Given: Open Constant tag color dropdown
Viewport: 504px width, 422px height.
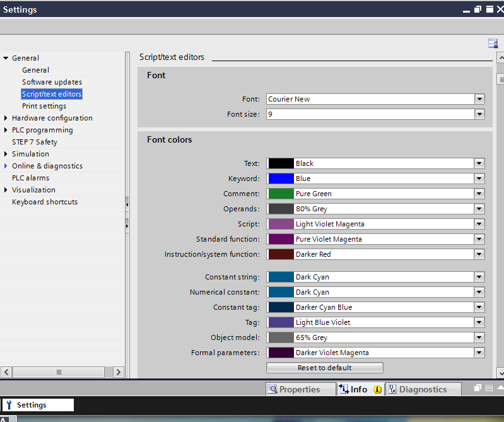Looking at the screenshot, I should 479,307.
